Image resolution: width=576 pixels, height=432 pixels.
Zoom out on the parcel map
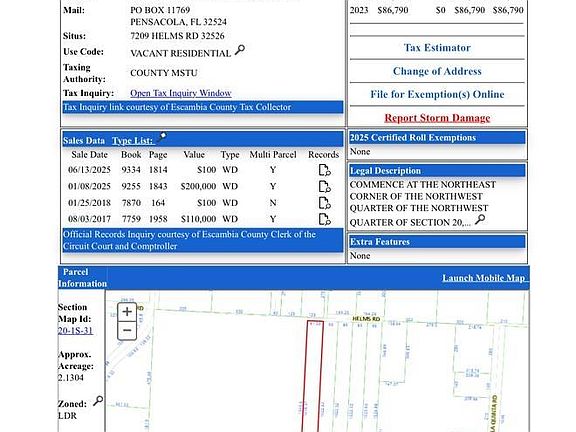[127, 330]
